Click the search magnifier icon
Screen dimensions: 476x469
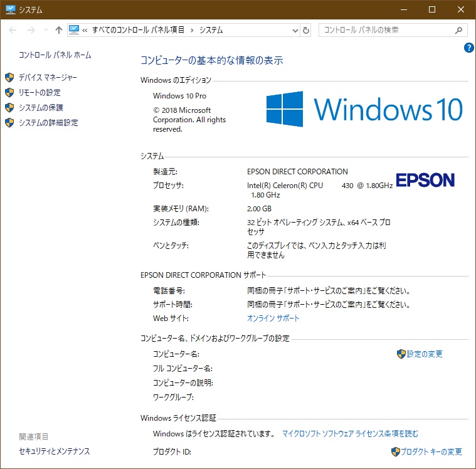(458, 30)
